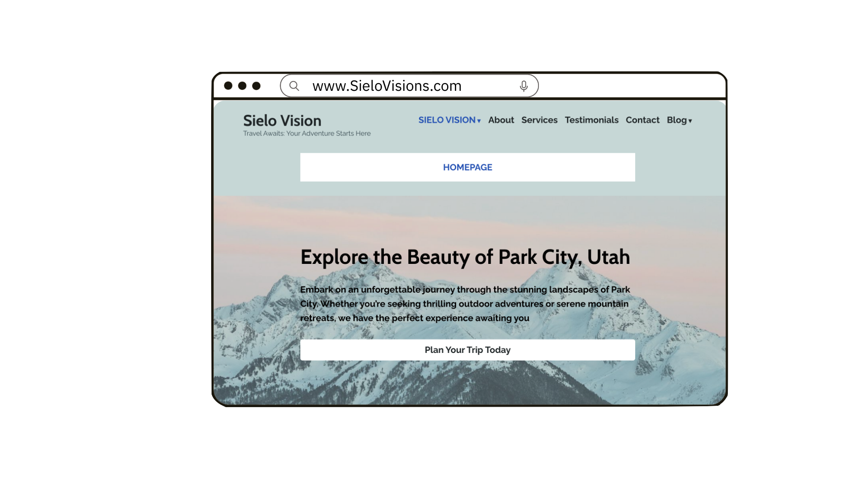
Task: Click the yellow browser window dot
Action: (243, 86)
